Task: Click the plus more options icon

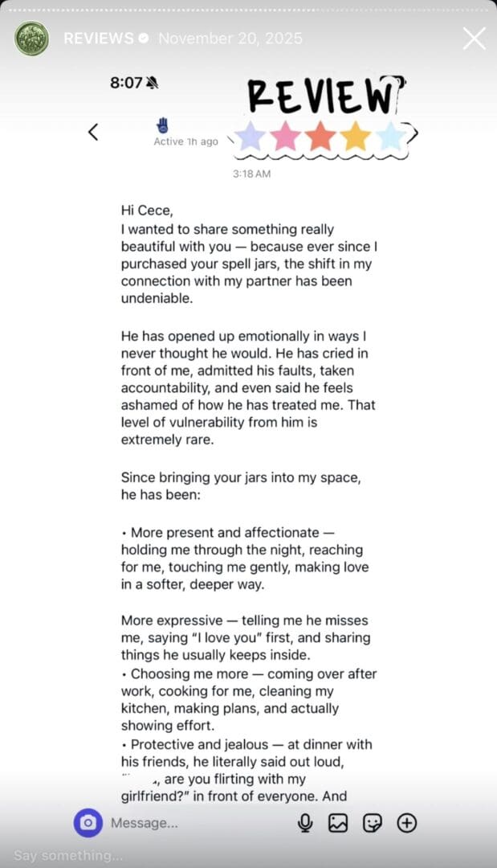Action: [x=407, y=822]
